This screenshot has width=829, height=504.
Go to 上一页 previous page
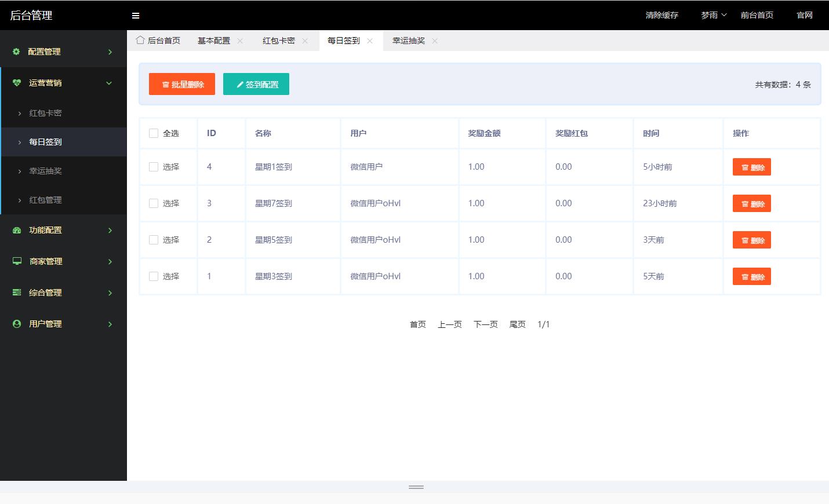click(x=450, y=324)
